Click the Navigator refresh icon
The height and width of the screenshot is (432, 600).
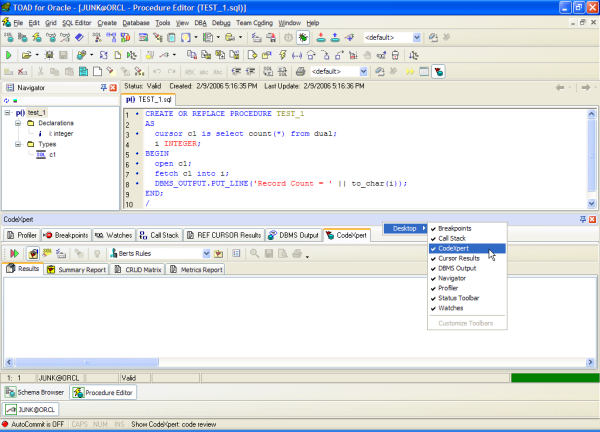point(6,101)
